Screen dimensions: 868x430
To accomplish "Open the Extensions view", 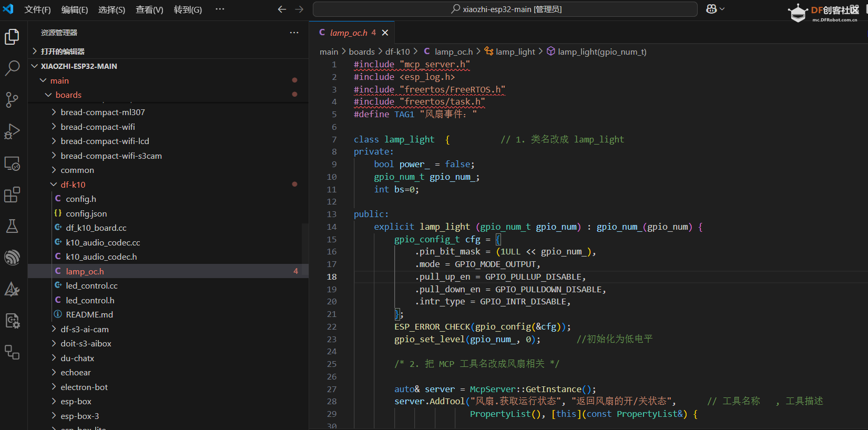I will [x=12, y=195].
